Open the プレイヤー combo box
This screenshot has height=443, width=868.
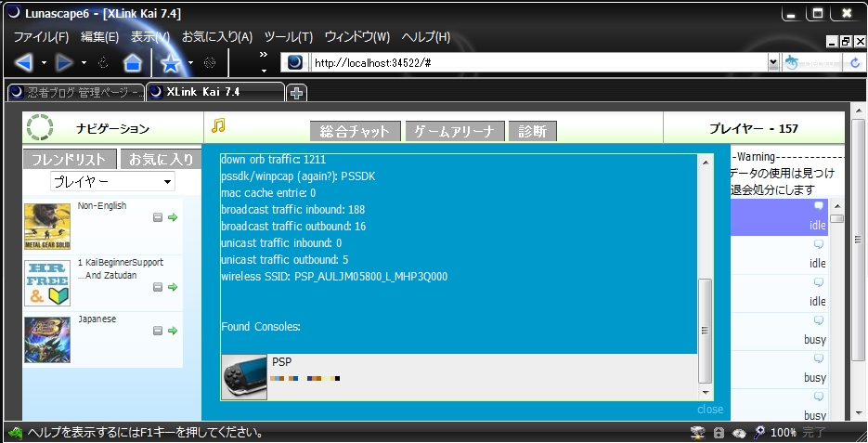(x=112, y=182)
